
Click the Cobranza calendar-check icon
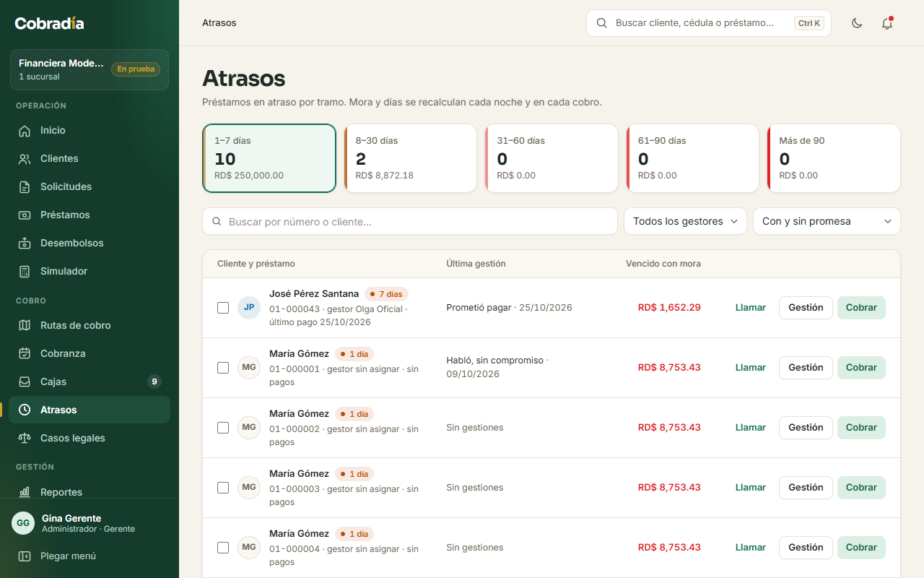click(x=25, y=354)
